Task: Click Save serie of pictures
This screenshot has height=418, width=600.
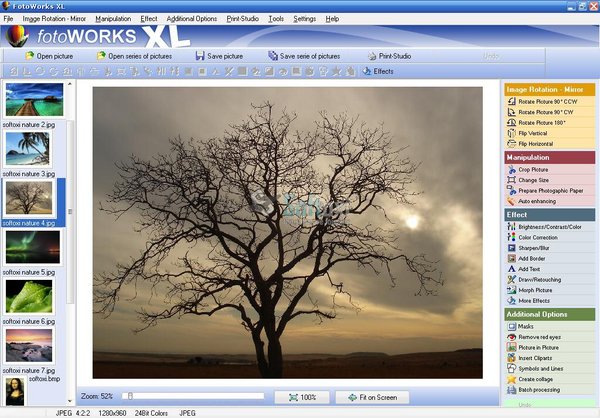Action: coord(304,56)
